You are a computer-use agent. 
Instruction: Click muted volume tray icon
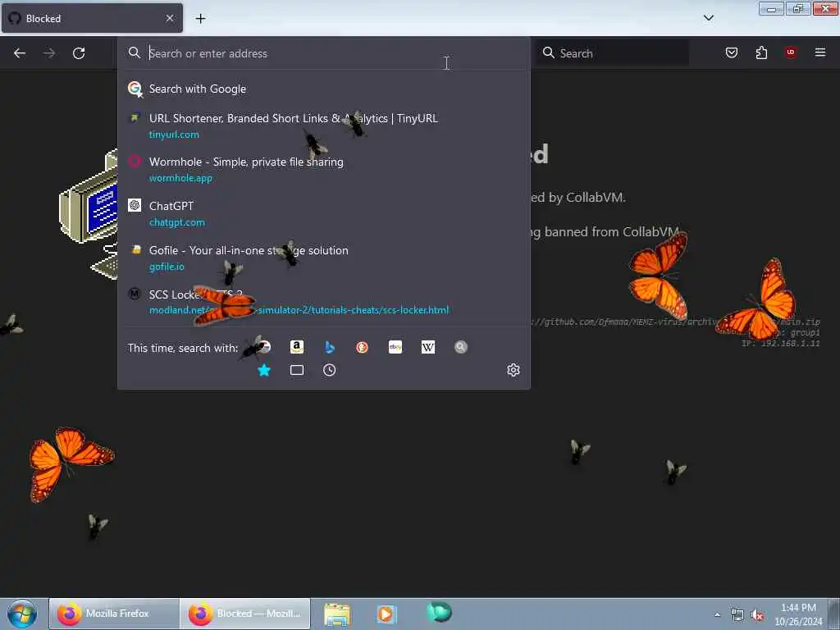[x=757, y=615]
